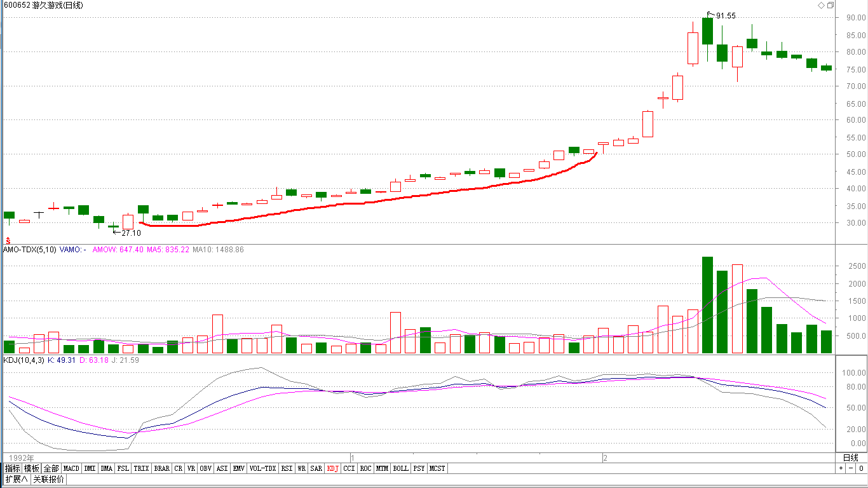Switch indicator to EMV
The image size is (868, 488).
click(239, 468)
